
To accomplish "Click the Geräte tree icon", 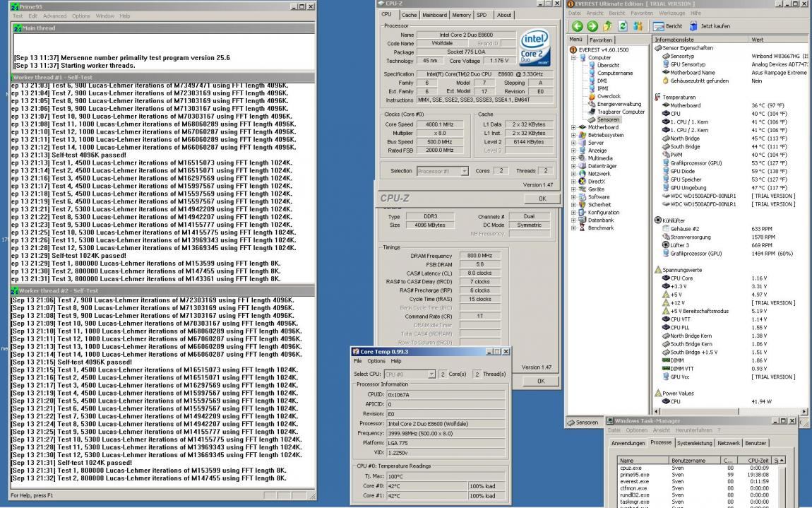I will pos(582,189).
